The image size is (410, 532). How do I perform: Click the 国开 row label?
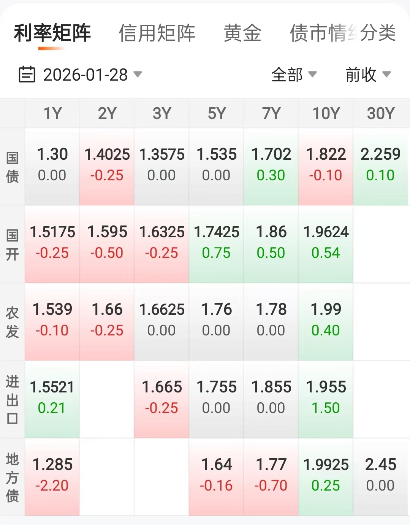click(x=13, y=245)
